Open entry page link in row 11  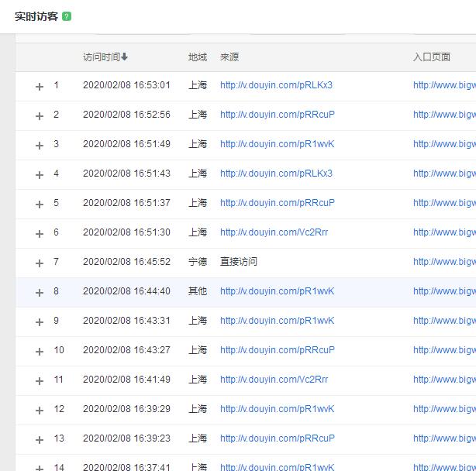pos(444,380)
